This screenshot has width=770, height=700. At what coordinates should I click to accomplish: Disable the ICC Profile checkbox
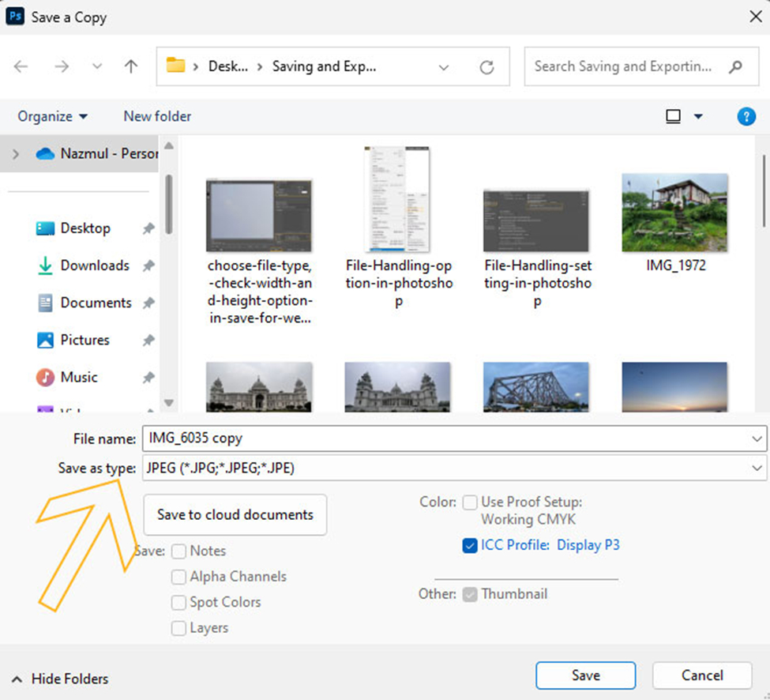(x=470, y=545)
